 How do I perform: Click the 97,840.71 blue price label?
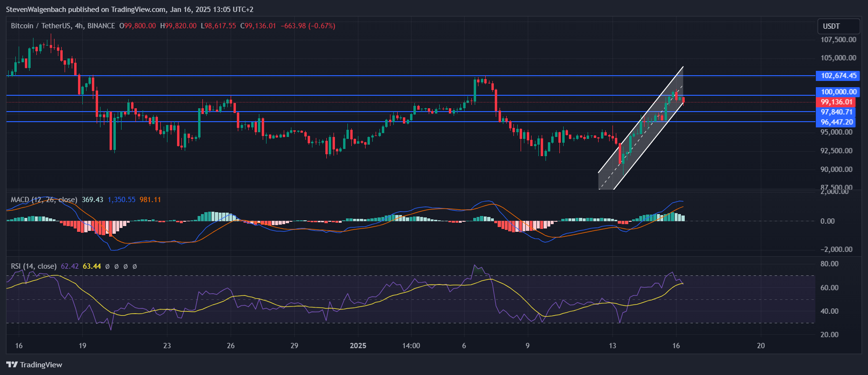click(x=836, y=112)
